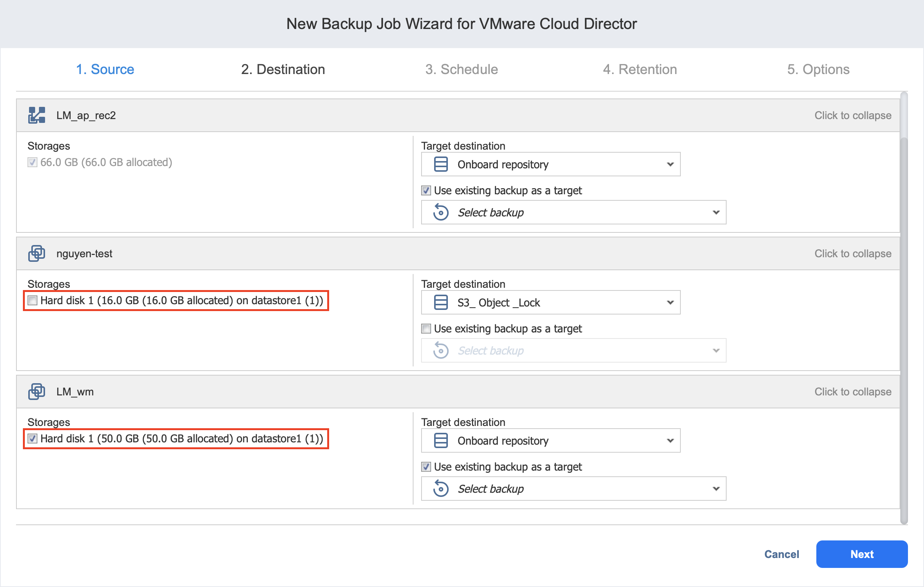
Task: Click backup restore icon in LM_ap_rec2 Select backup
Action: 441,212
